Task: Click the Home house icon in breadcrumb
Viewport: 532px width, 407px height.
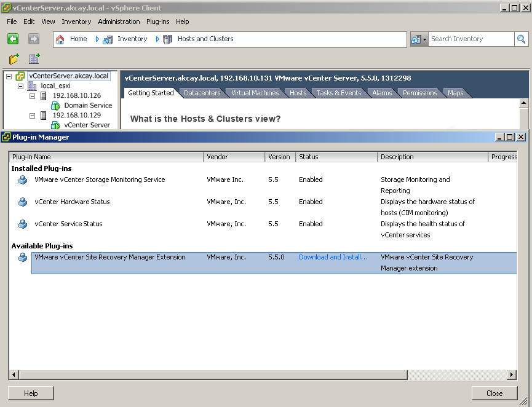Action: pos(60,39)
